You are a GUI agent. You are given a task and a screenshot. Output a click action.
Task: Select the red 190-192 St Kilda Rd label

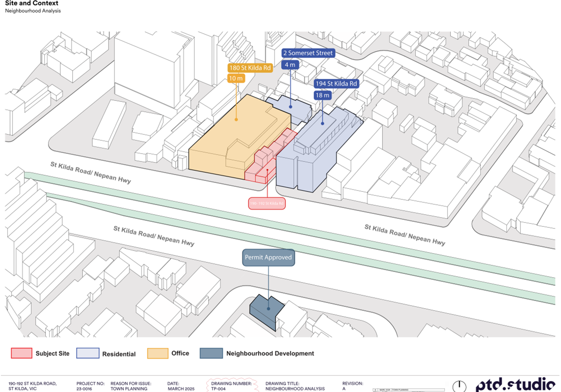tap(267, 204)
